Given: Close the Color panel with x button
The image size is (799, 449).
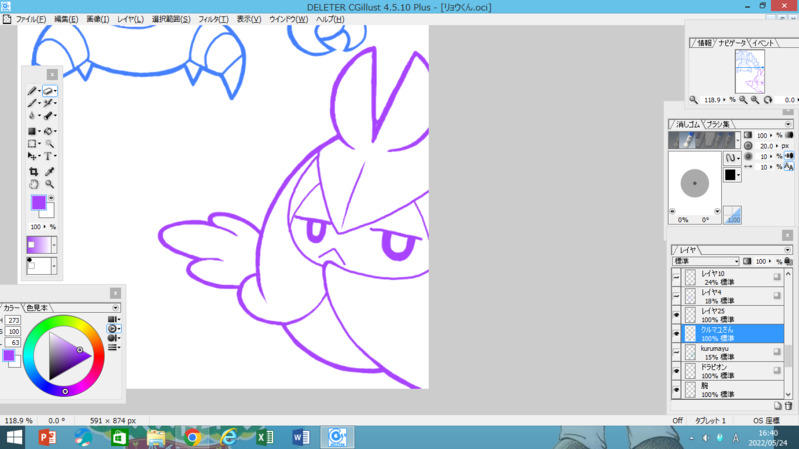Looking at the screenshot, I should pos(115,293).
